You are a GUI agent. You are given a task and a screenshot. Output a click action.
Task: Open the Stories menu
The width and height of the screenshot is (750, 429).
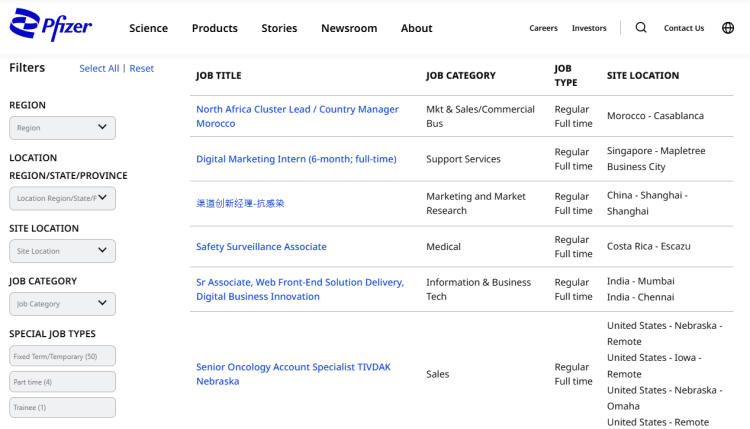pyautogui.click(x=279, y=28)
